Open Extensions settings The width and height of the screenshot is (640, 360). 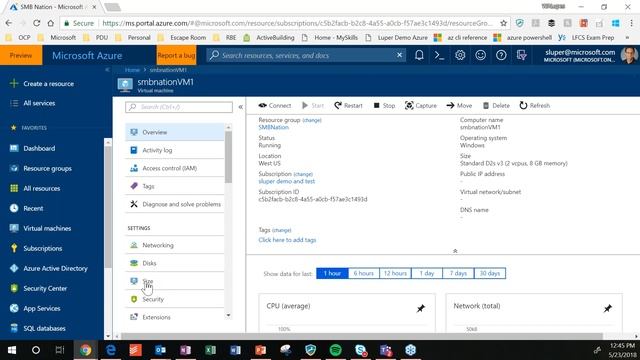click(175, 317)
